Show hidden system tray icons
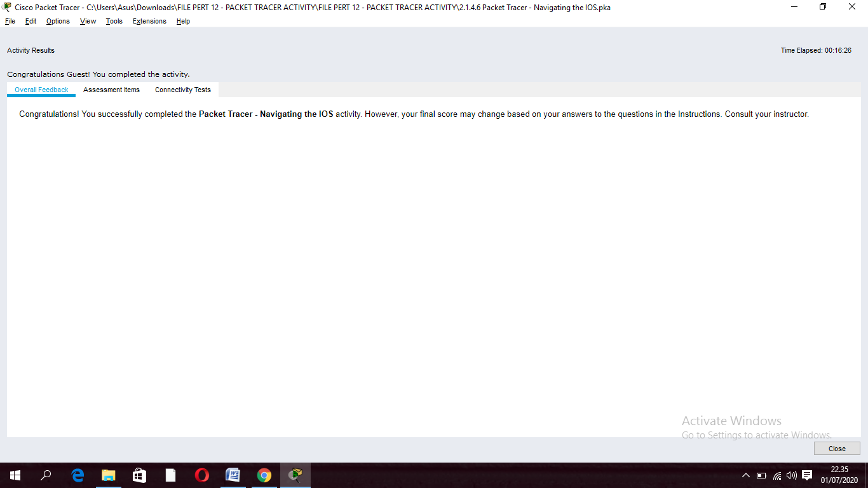Viewport: 868px width, 488px height. point(746,475)
